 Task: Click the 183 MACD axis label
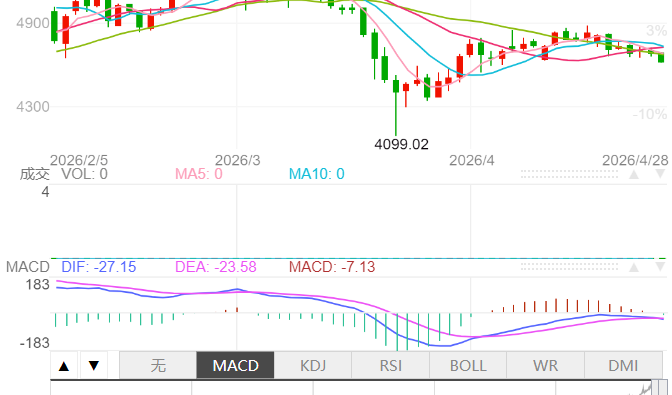[38, 284]
